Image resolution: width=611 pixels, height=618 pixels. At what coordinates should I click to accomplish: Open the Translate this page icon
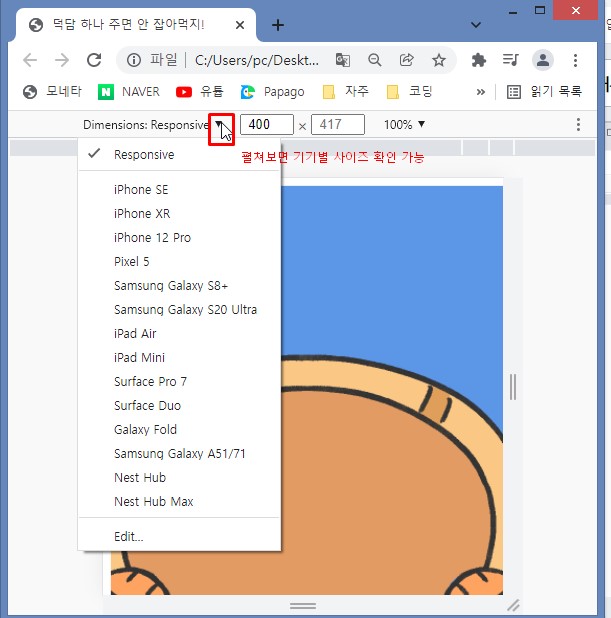point(343,60)
